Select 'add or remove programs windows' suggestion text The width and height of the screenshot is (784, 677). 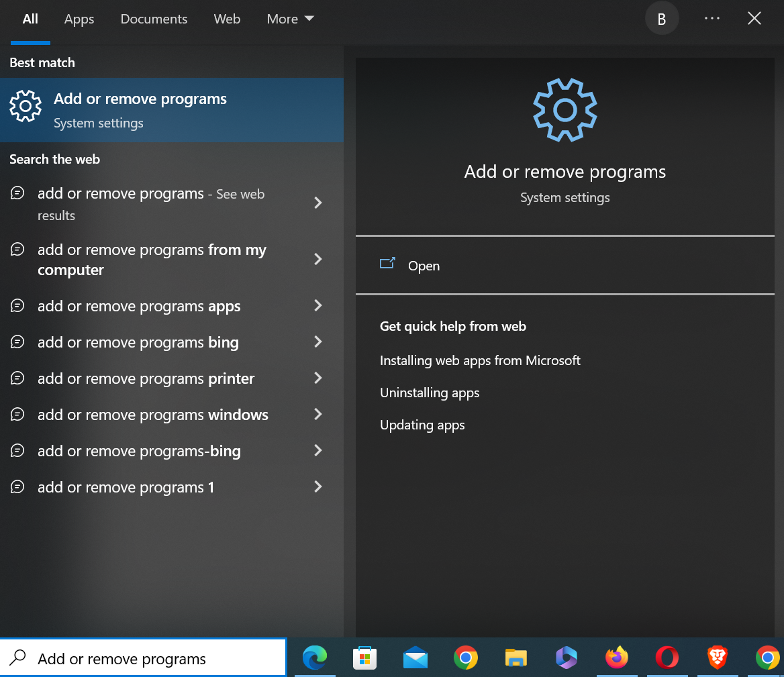click(153, 415)
